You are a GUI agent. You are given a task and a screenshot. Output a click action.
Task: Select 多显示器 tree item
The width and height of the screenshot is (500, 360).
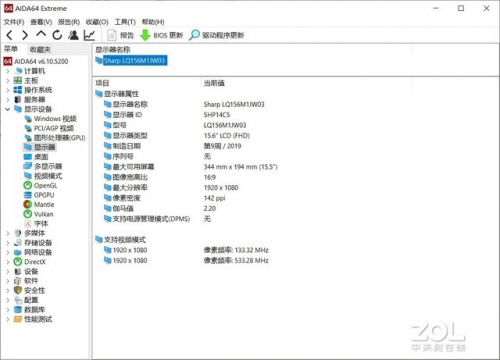click(x=43, y=166)
